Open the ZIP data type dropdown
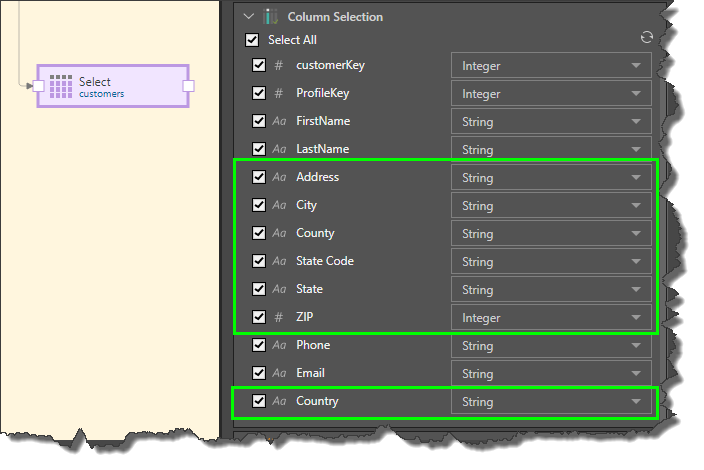 [551, 318]
